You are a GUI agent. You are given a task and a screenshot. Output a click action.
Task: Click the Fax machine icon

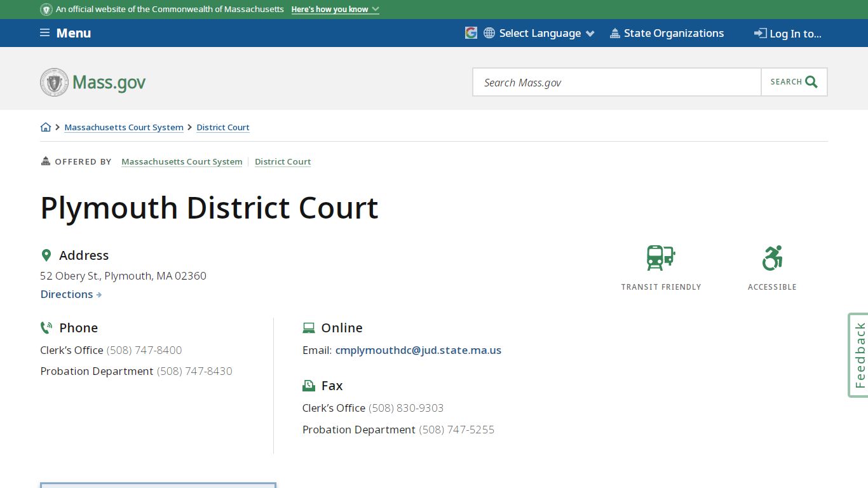click(309, 386)
